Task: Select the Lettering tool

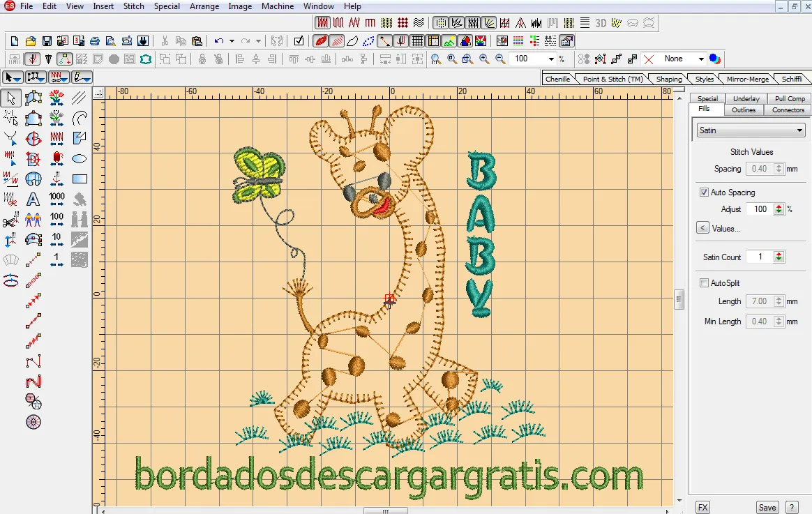Action: (x=32, y=198)
